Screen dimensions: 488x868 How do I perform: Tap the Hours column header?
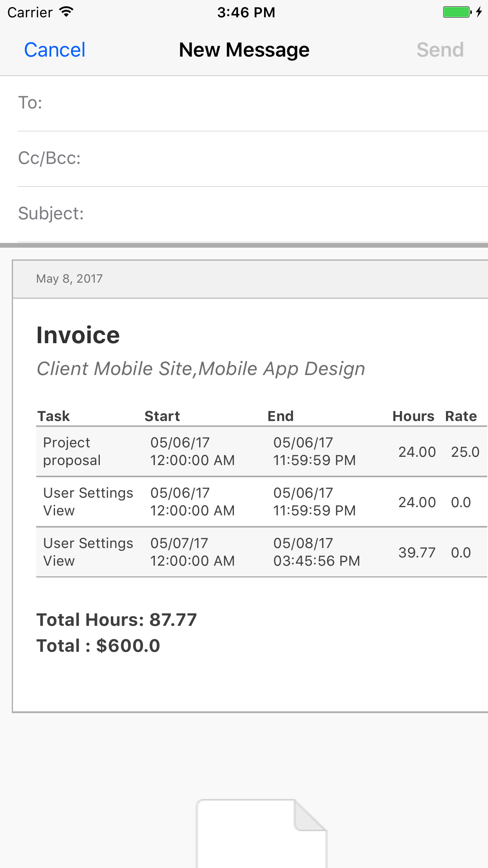pos(413,416)
